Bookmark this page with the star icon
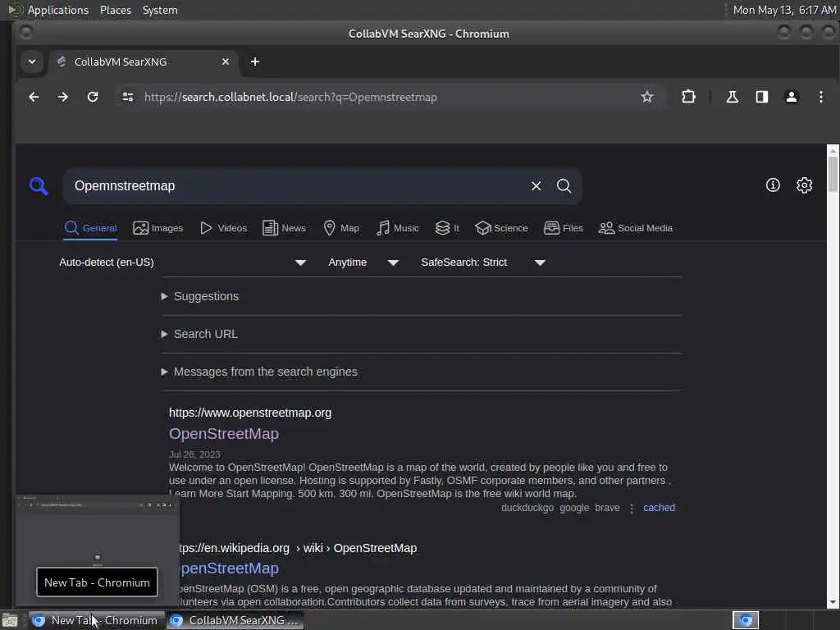840x630 pixels. (647, 97)
